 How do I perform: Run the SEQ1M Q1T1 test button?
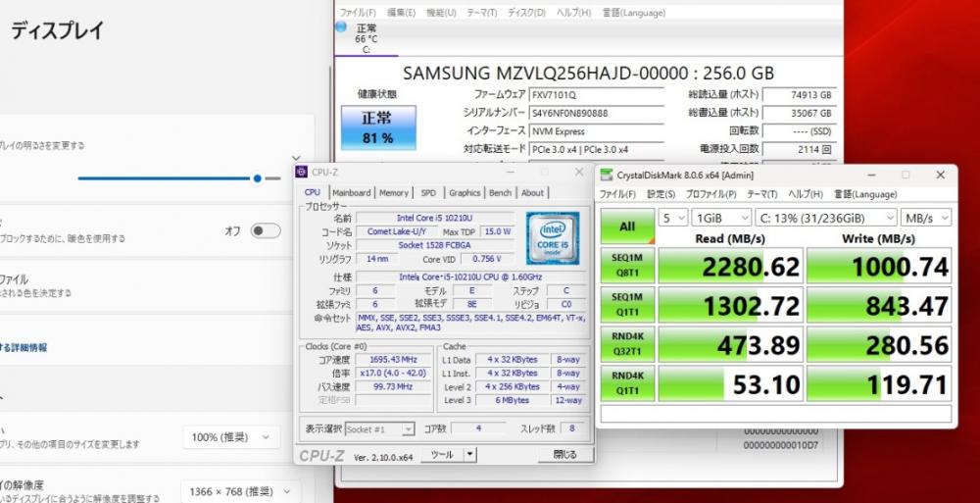pyautogui.click(x=627, y=305)
